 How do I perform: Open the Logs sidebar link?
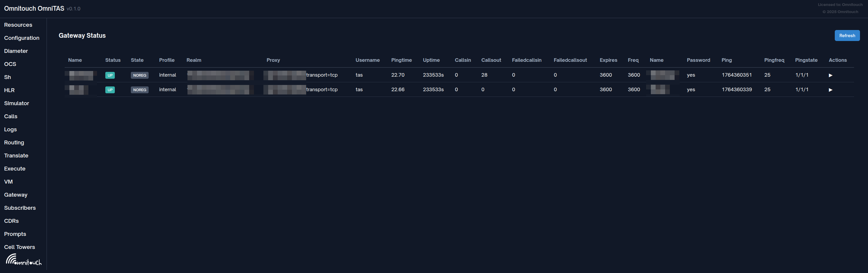point(10,130)
